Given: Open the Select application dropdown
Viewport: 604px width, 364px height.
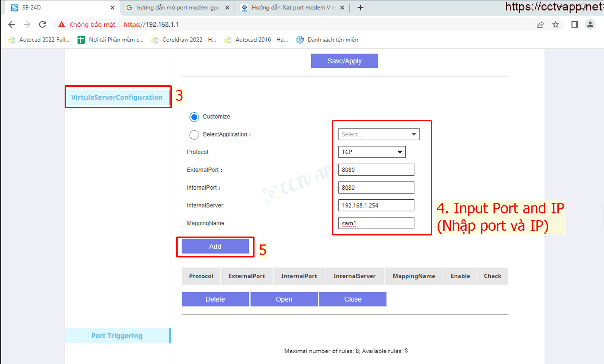Looking at the screenshot, I should (378, 134).
